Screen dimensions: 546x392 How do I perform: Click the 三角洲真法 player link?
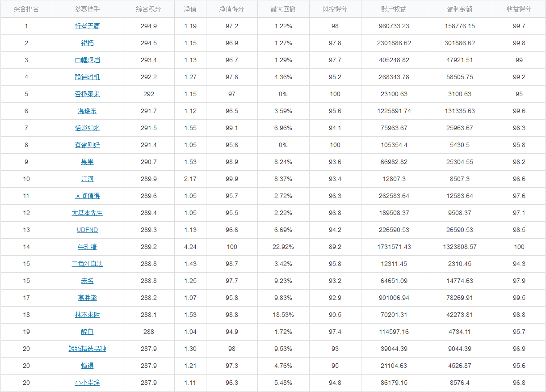click(x=87, y=264)
